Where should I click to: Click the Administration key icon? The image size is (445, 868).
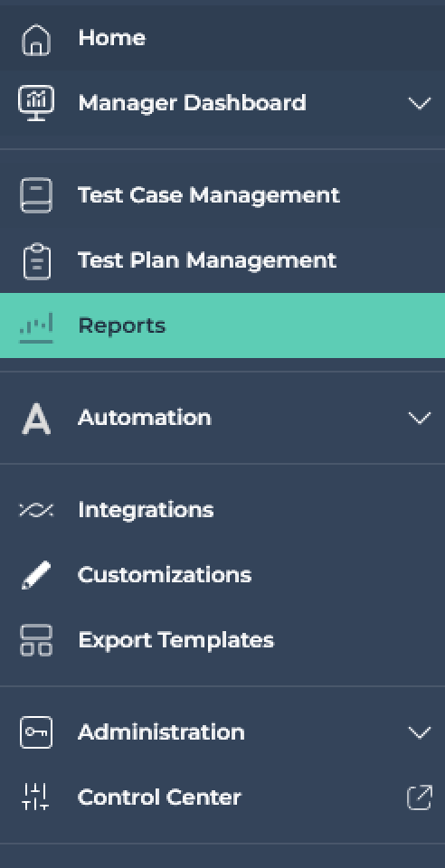pos(36,732)
